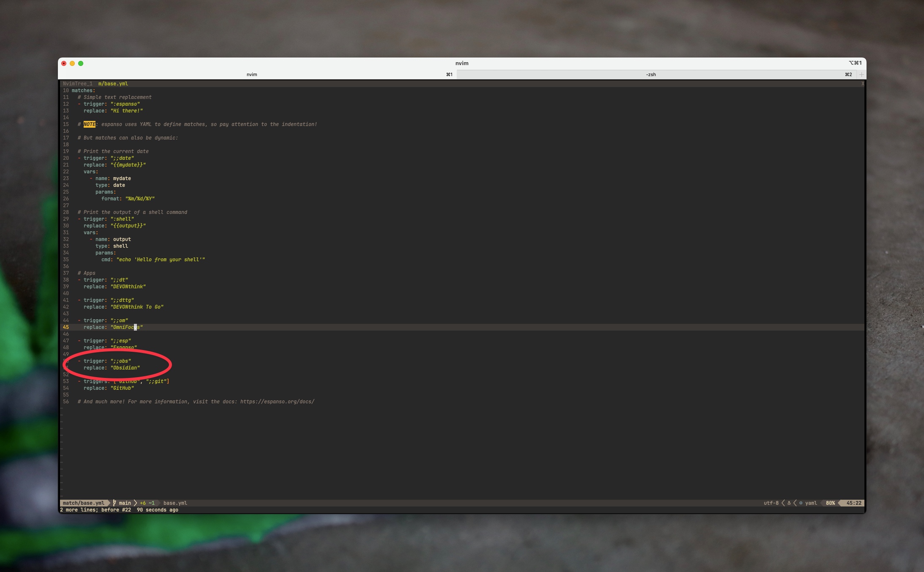Click the red dash marker before ;;obs trigger

click(79, 361)
